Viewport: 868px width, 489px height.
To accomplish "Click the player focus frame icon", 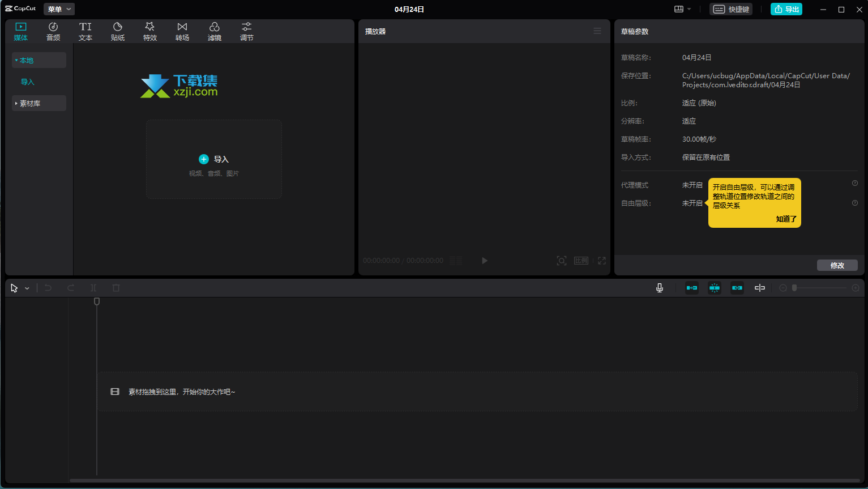I will 562,261.
